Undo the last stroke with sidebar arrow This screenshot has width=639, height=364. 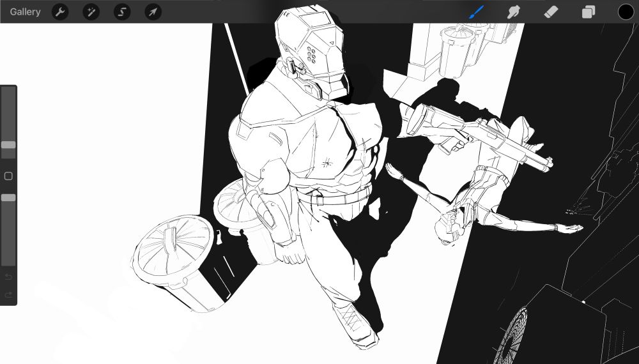8,277
